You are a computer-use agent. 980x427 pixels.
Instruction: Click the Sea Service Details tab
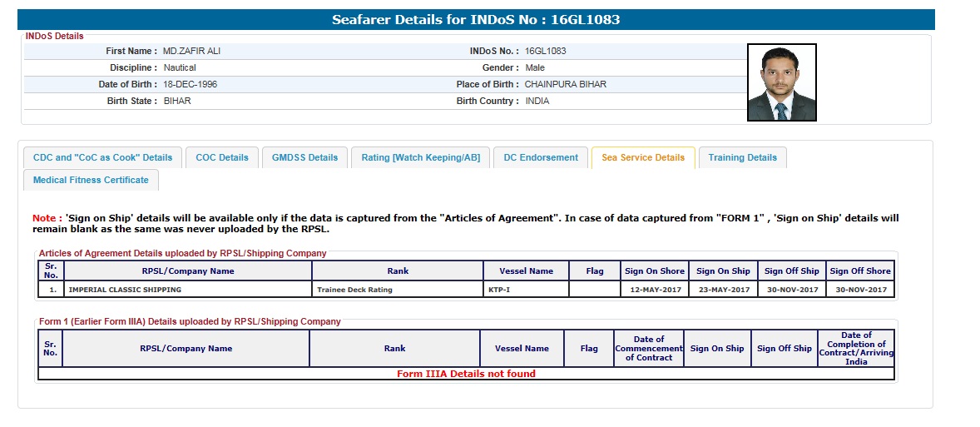point(643,157)
